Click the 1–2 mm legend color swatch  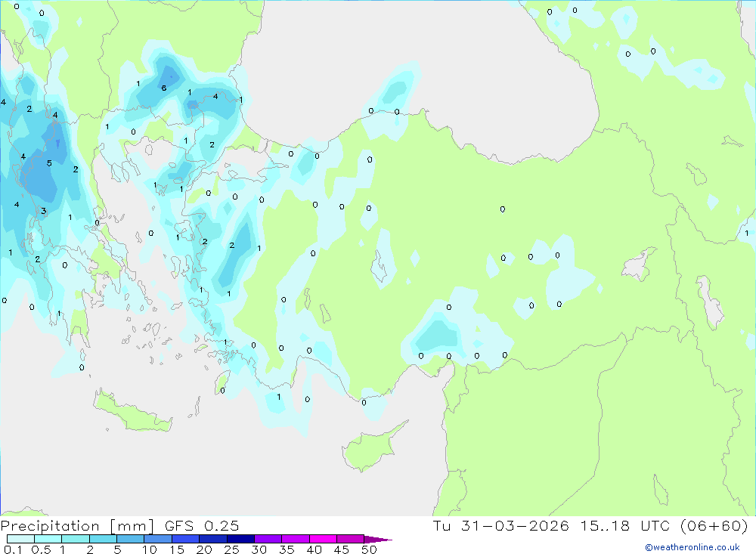tap(76, 539)
